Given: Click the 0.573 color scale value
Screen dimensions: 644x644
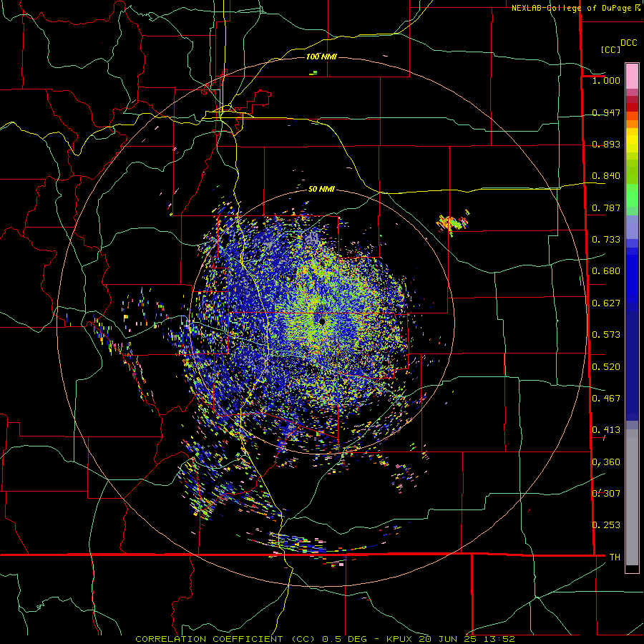Looking at the screenshot, I should point(606,335).
